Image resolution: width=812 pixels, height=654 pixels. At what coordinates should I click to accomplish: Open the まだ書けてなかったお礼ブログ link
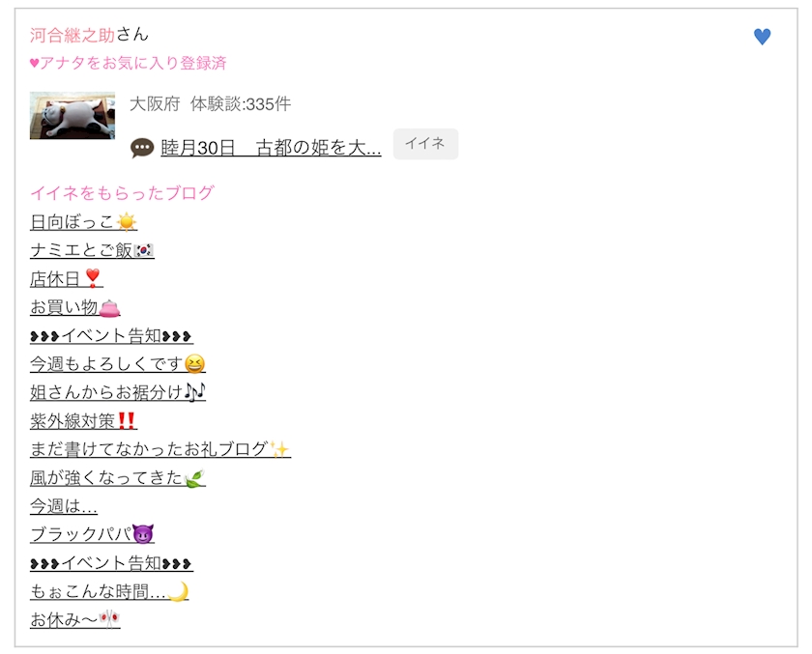tap(160, 449)
